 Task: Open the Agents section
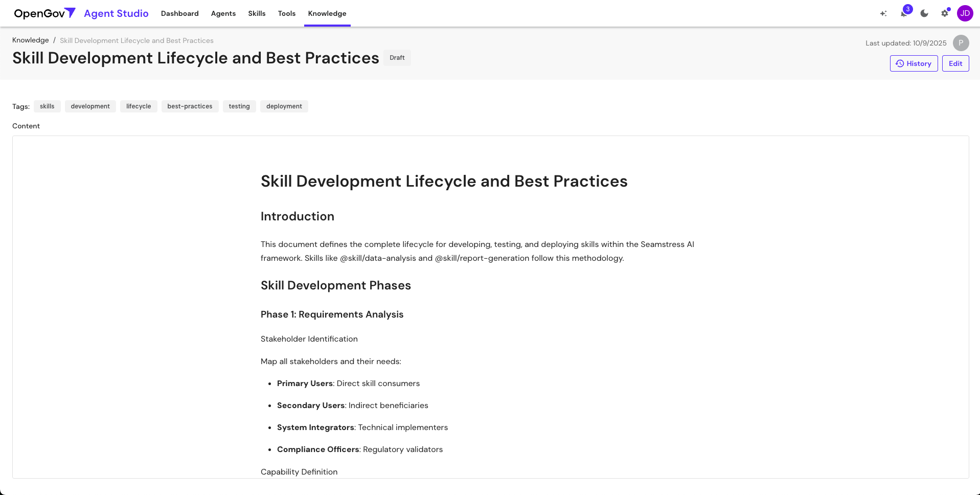click(223, 13)
